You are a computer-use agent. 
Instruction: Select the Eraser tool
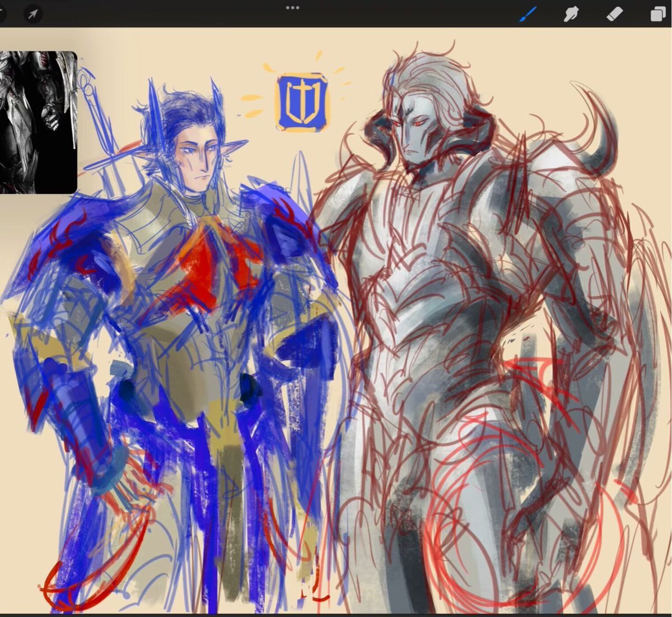(614, 13)
